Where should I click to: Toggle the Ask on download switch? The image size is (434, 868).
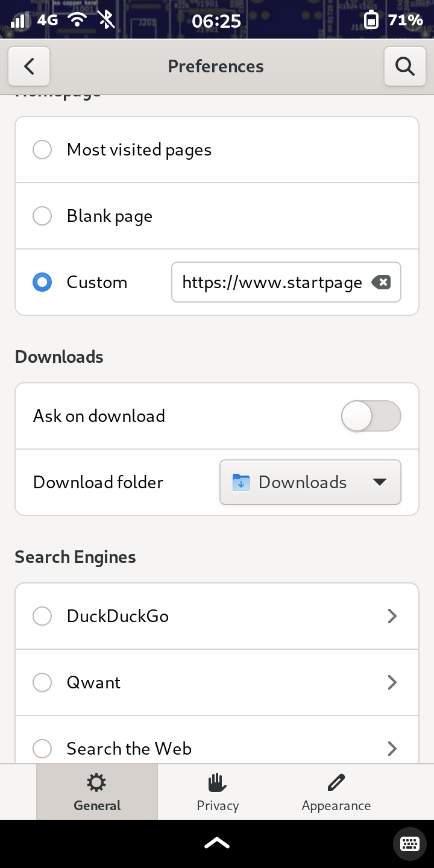coord(371,416)
